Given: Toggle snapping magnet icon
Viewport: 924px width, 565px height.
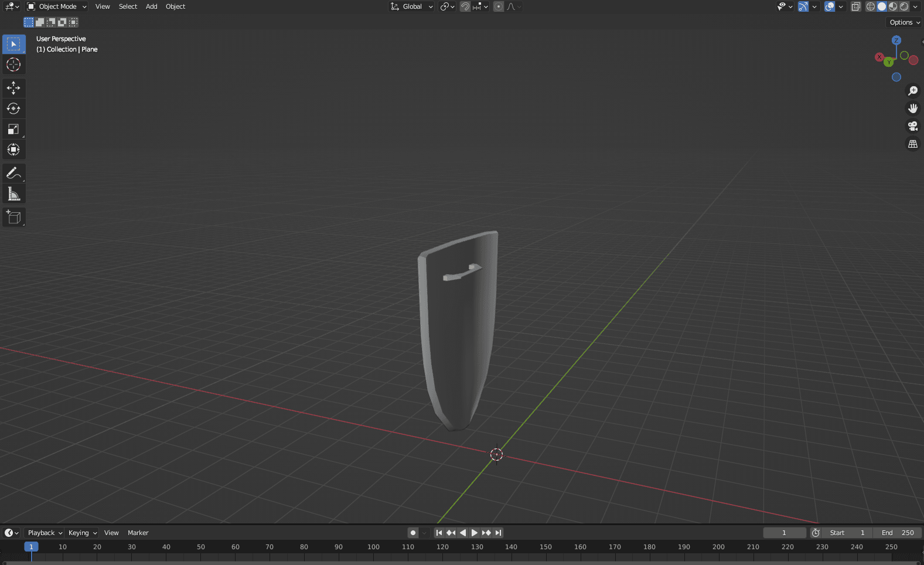Looking at the screenshot, I should pyautogui.click(x=465, y=6).
